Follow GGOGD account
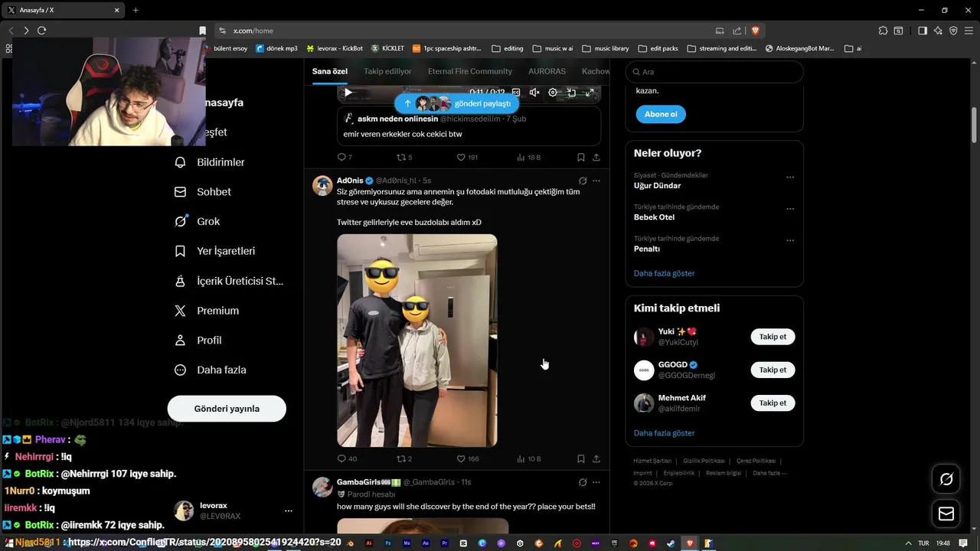The image size is (980, 551). coord(773,370)
